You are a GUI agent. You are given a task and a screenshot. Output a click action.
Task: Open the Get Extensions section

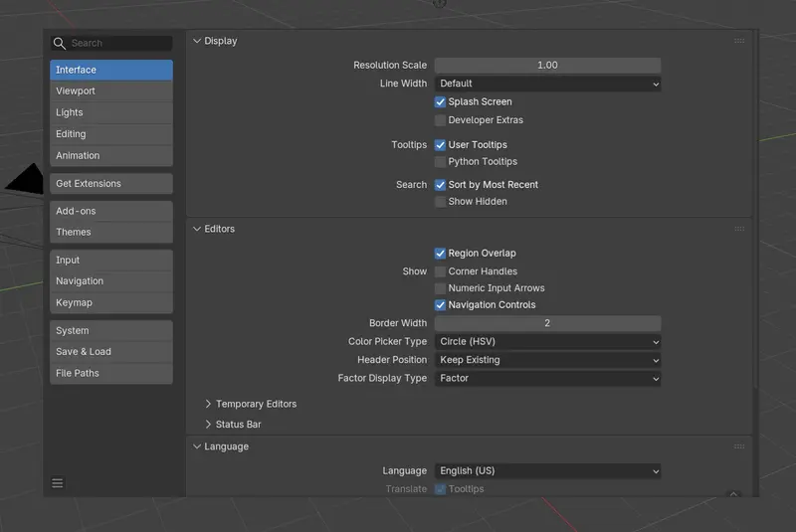[111, 184]
